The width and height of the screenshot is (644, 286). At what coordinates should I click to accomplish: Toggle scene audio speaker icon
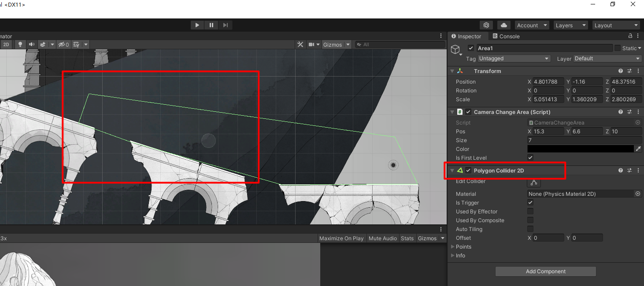point(32,44)
